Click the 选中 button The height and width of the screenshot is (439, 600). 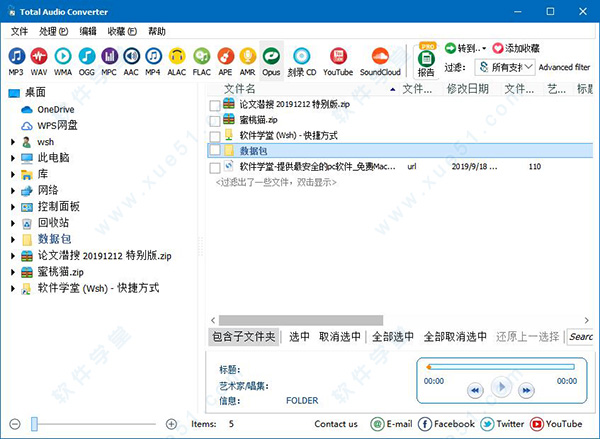(299, 337)
